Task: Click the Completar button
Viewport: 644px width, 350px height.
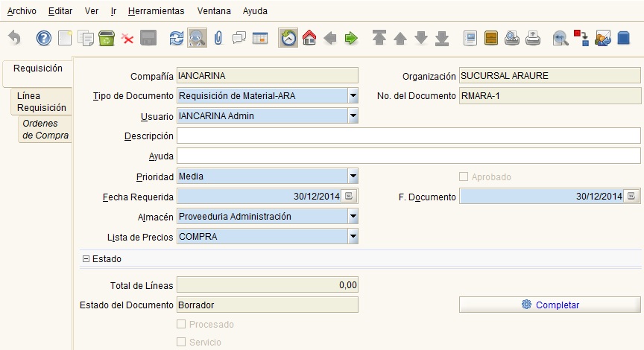Action: tap(550, 305)
